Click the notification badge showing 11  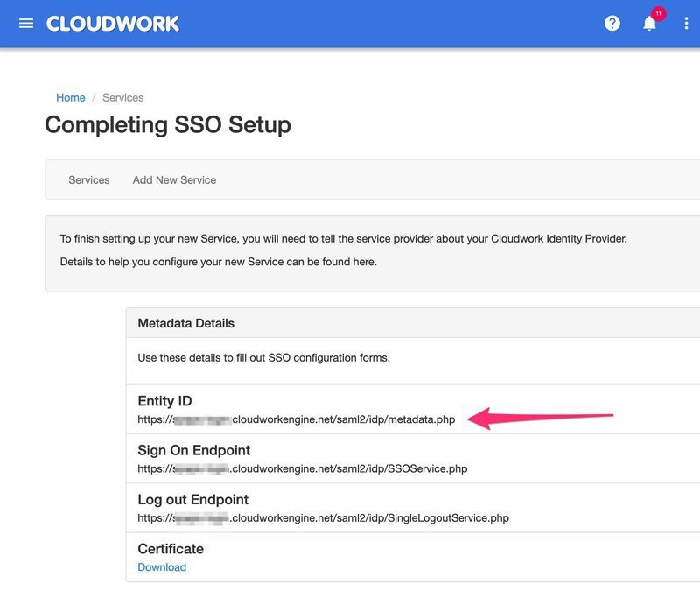661,14
